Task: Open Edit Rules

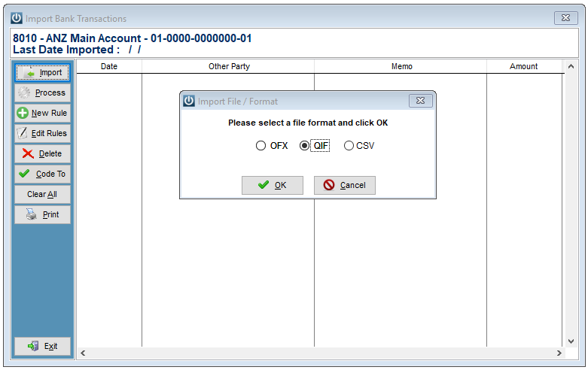Action: pos(42,133)
